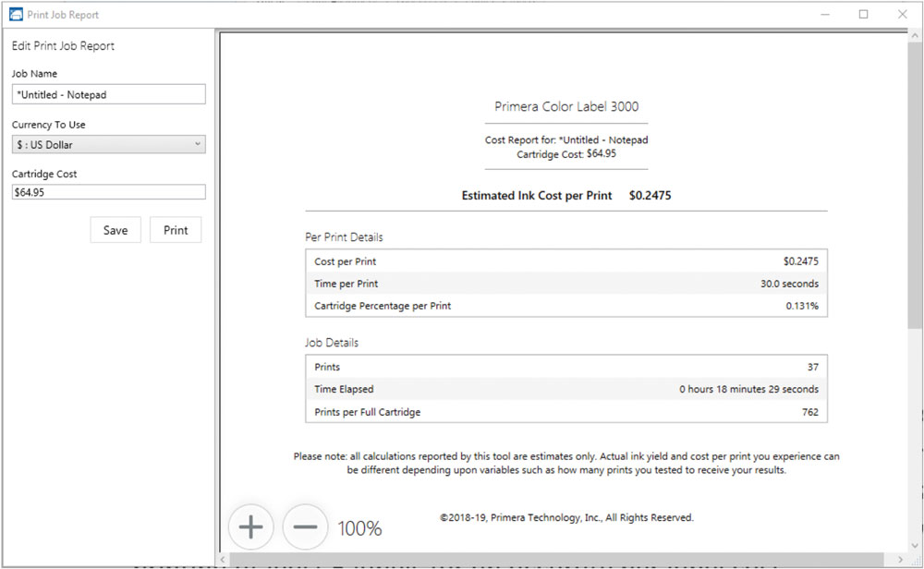Click the horizontal scrollbar thumb
This screenshot has width=924, height=569.
tap(556, 559)
